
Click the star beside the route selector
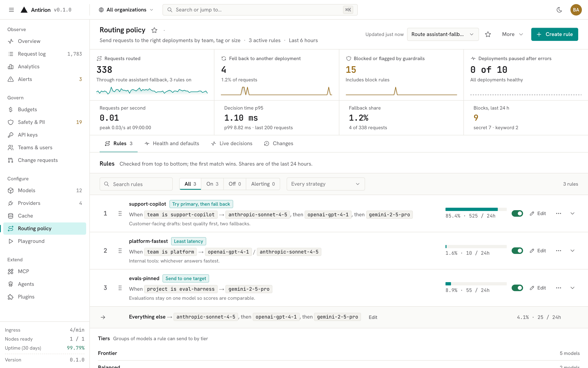(x=488, y=34)
